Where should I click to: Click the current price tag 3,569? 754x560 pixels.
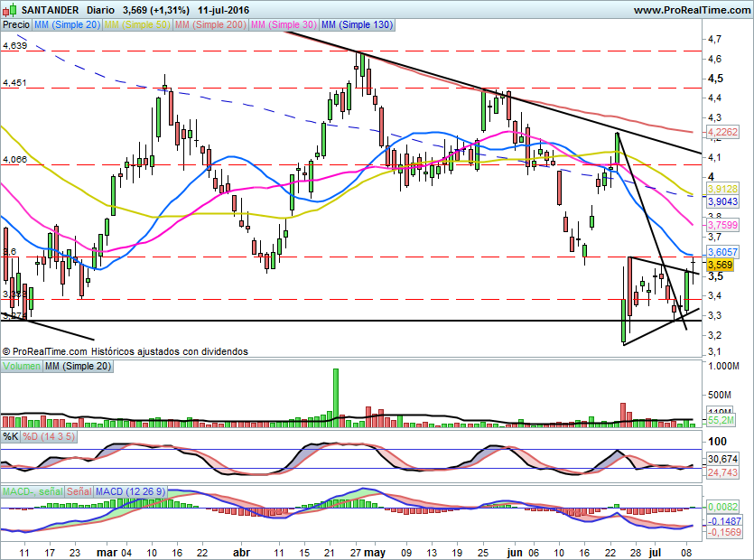721,265
